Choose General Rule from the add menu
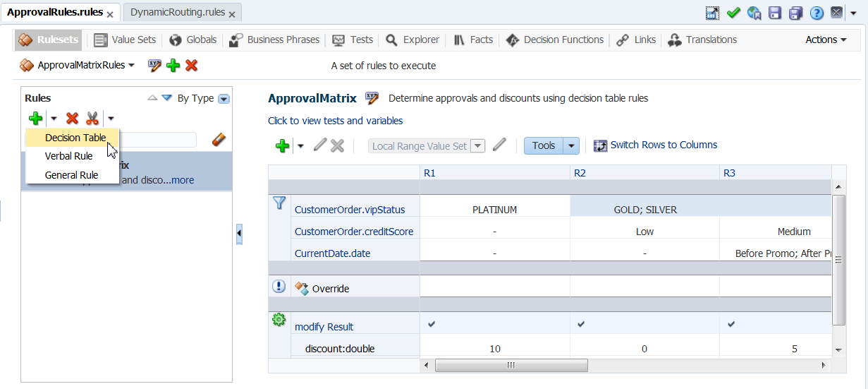Screen dimensions: 868x389 (x=73, y=175)
